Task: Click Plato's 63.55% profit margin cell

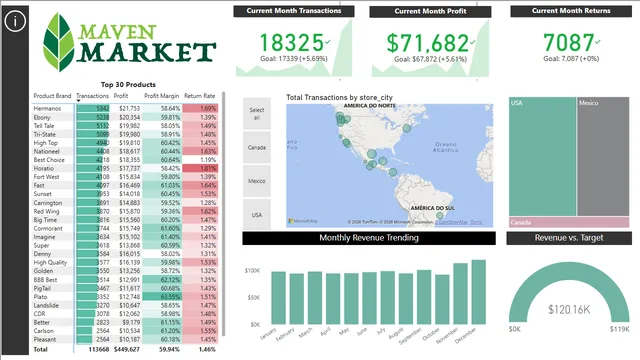Action: 161,297
